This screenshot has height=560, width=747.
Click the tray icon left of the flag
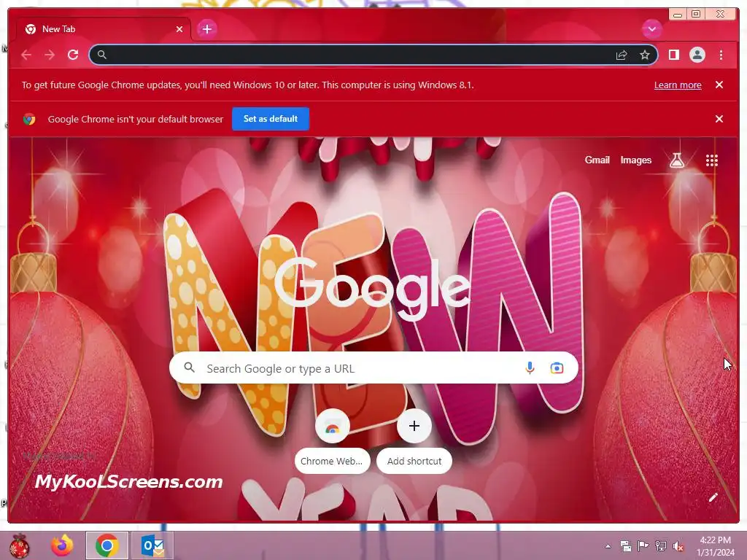[x=625, y=546]
